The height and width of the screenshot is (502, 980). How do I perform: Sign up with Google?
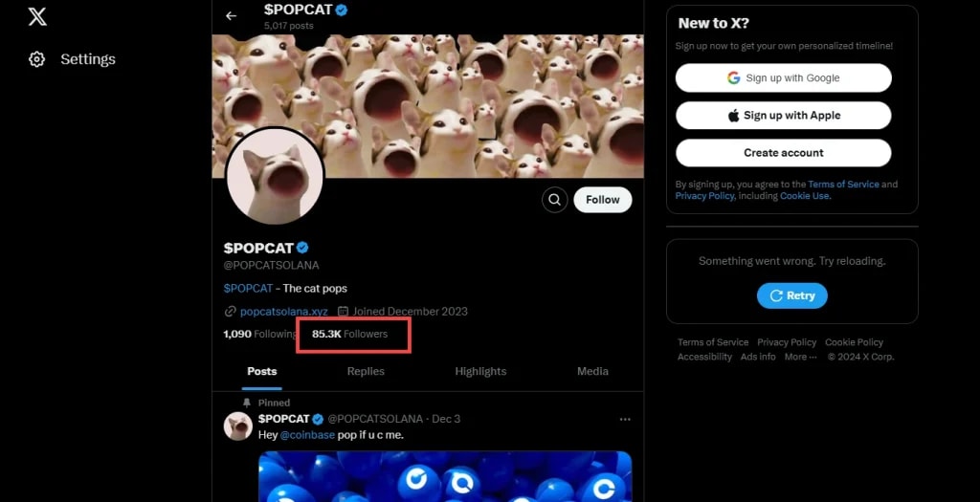784,78
